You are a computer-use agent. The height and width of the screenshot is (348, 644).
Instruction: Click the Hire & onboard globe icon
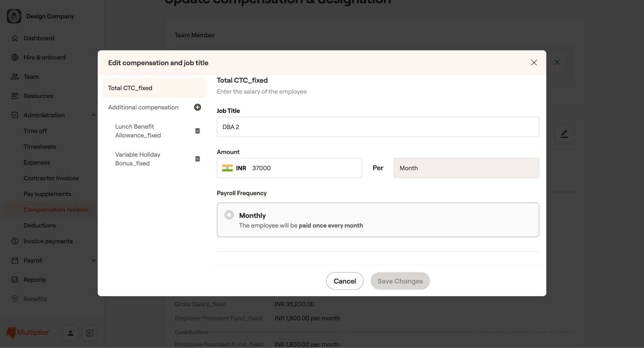pyautogui.click(x=15, y=57)
